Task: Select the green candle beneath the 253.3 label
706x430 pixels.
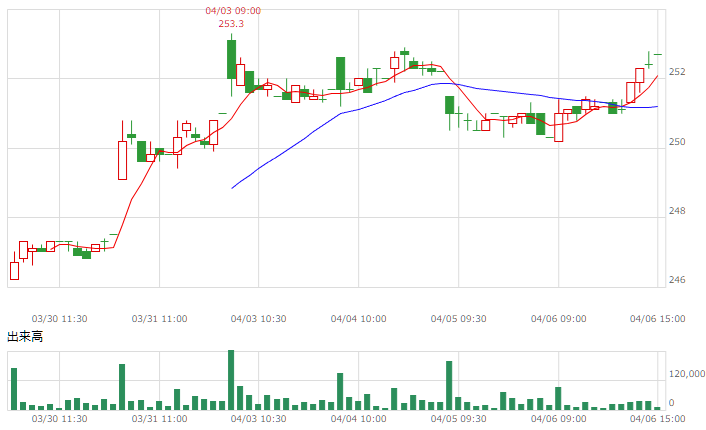Action: coord(231,59)
